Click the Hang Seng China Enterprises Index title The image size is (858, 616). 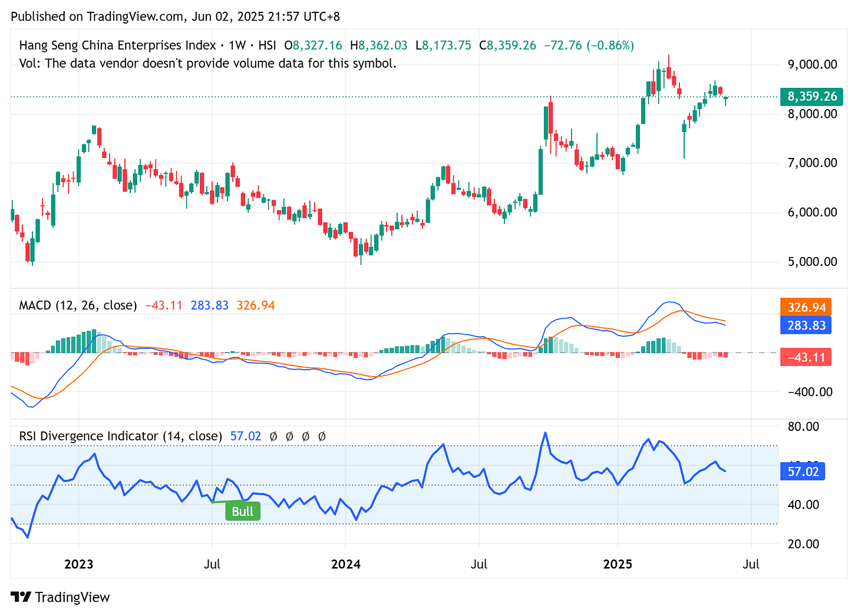pos(106,45)
